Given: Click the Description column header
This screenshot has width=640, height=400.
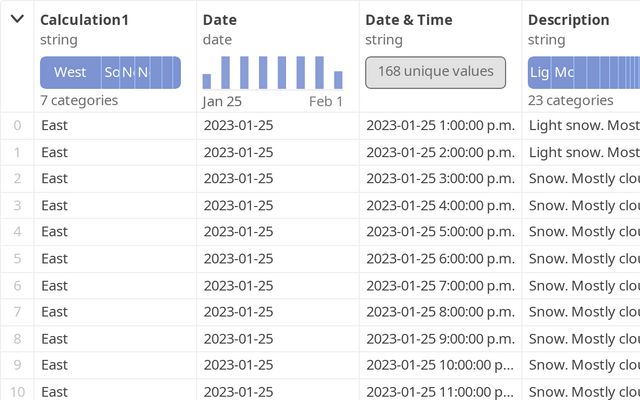Looking at the screenshot, I should [x=569, y=20].
